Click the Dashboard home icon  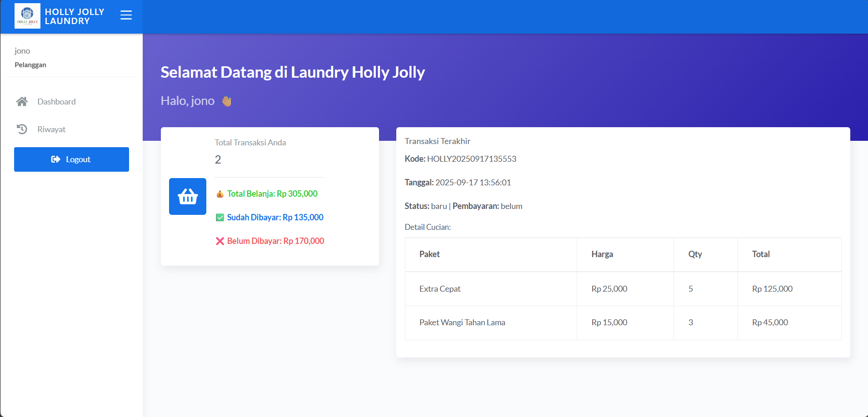tap(22, 102)
